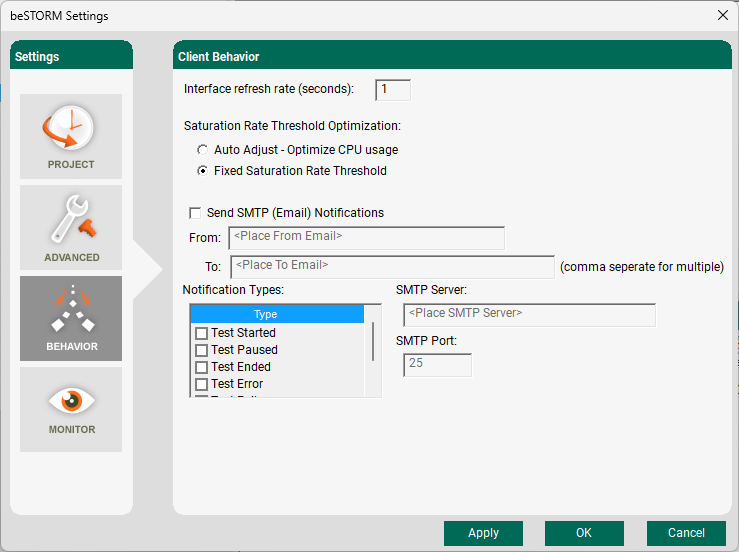
Task: Click the interface refresh rate field
Action: (392, 90)
